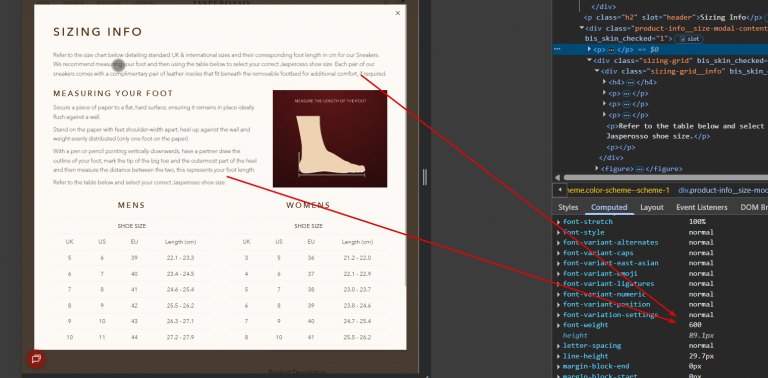The height and width of the screenshot is (378, 768).
Task: Select the 'Refer to the table below' p node
Action: [x=686, y=131]
